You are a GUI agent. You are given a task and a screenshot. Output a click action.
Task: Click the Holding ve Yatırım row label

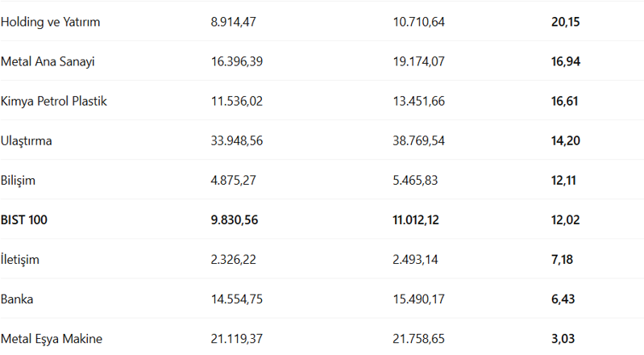coord(50,22)
